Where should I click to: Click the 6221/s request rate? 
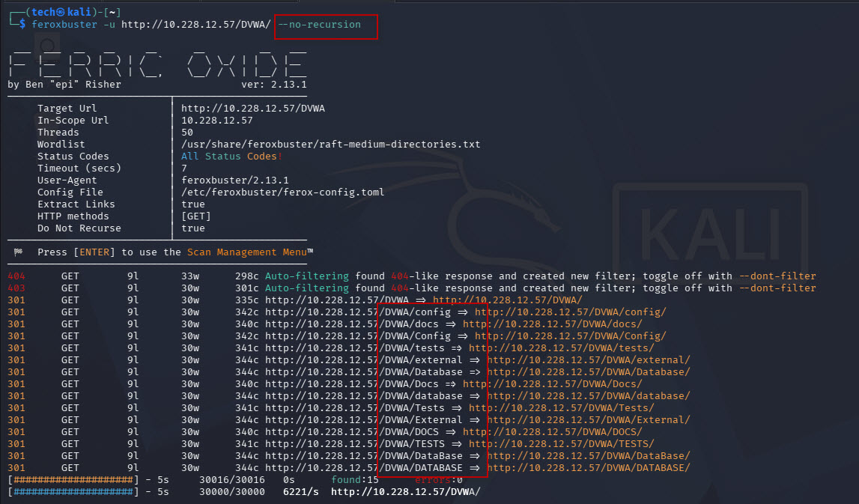(x=301, y=492)
